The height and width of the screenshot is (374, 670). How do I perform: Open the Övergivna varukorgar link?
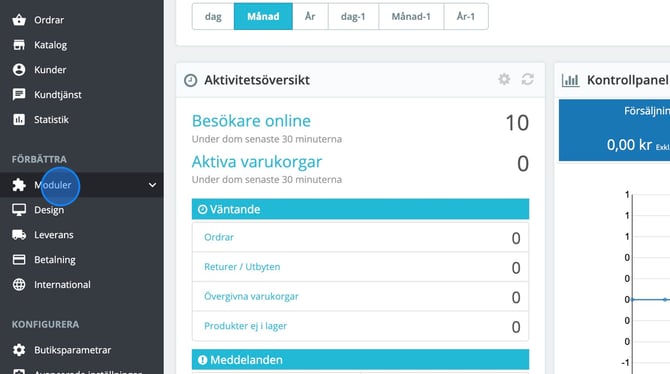[x=251, y=296]
